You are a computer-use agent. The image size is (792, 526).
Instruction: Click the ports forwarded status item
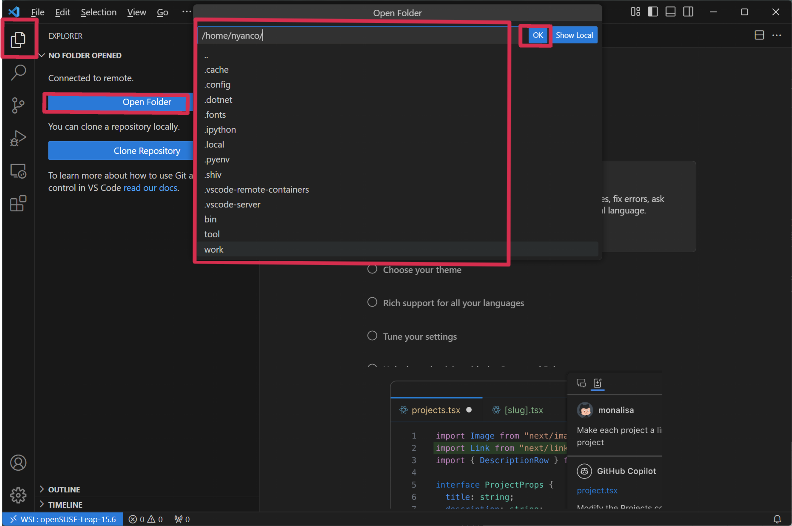(x=182, y=519)
